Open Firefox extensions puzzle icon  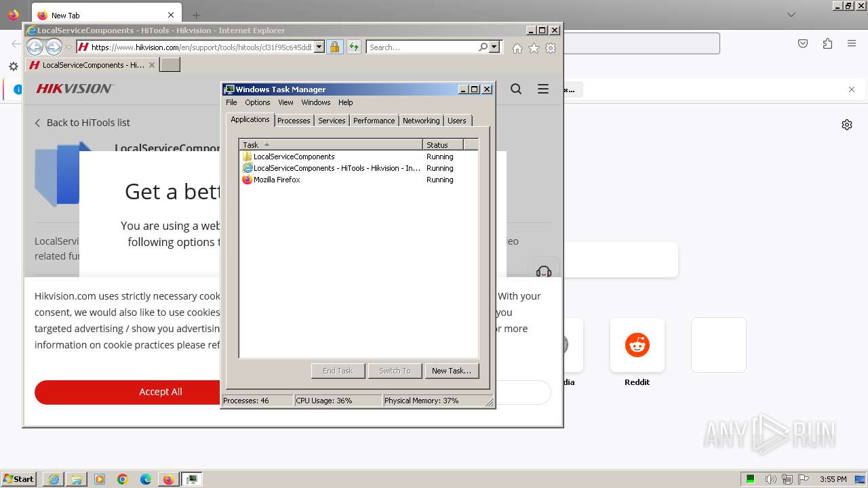click(x=827, y=43)
